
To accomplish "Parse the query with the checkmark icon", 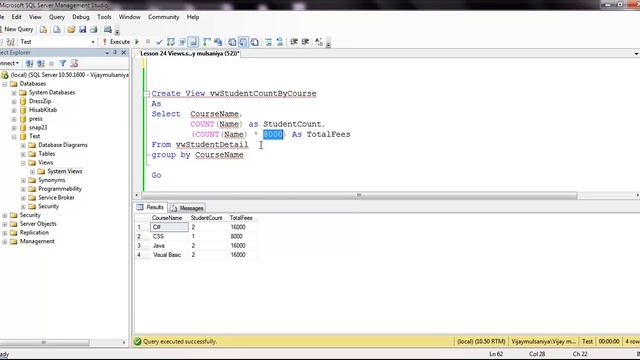I will click(159, 42).
